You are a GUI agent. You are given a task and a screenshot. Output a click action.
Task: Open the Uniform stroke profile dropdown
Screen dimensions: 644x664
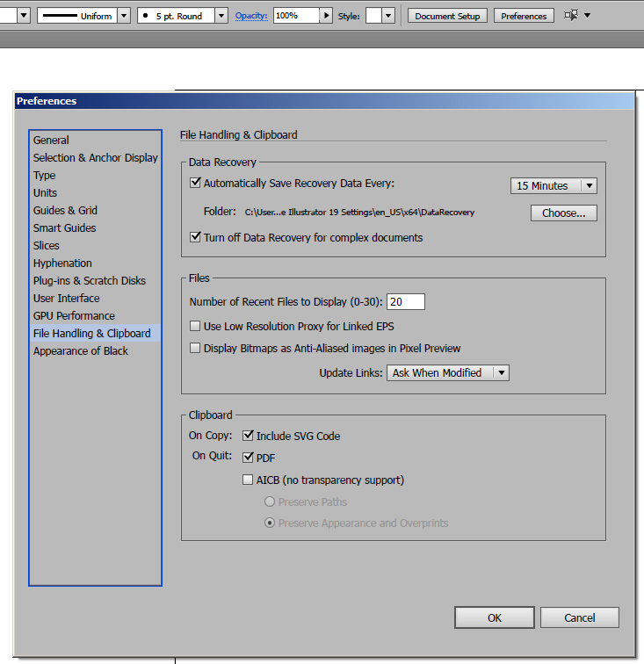(x=124, y=16)
